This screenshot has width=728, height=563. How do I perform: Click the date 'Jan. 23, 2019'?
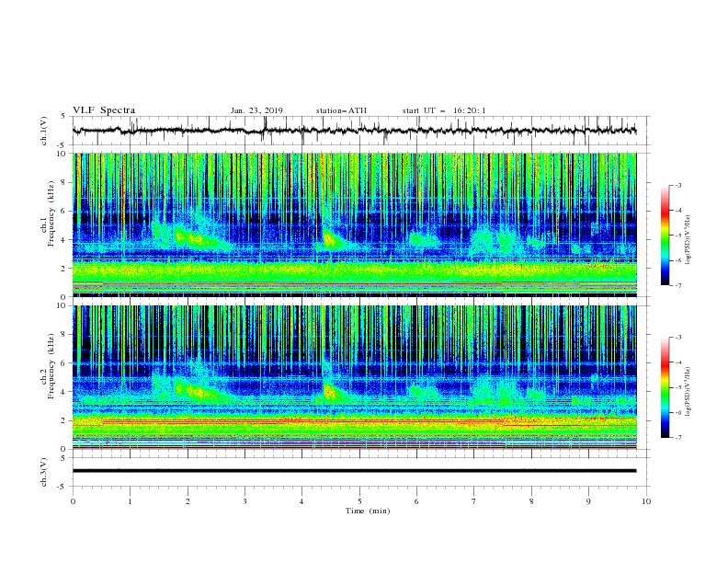pyautogui.click(x=256, y=110)
